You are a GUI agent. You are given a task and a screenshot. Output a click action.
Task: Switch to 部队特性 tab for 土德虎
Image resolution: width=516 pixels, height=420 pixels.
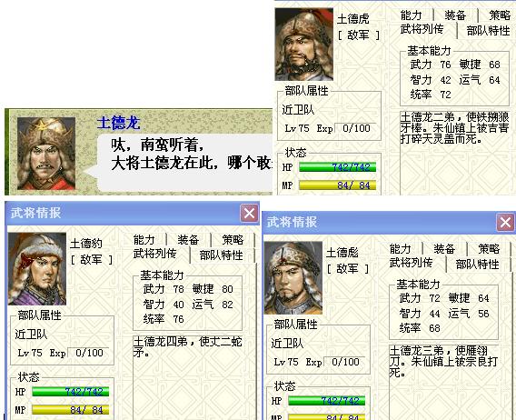click(488, 31)
